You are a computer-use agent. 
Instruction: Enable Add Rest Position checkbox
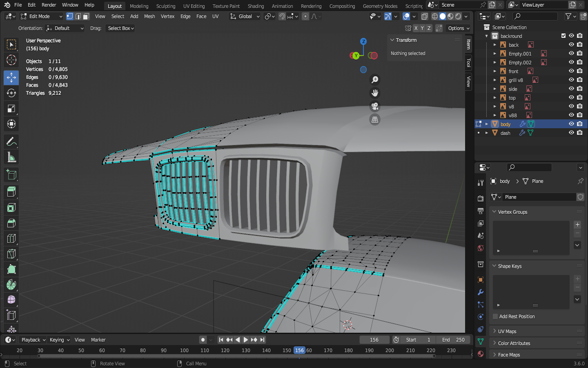pos(495,316)
